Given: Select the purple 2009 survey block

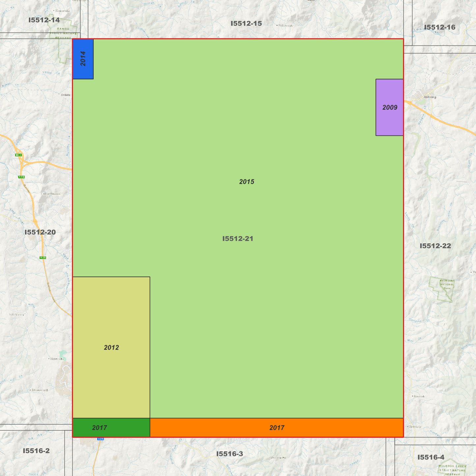Looking at the screenshot, I should 389,107.
